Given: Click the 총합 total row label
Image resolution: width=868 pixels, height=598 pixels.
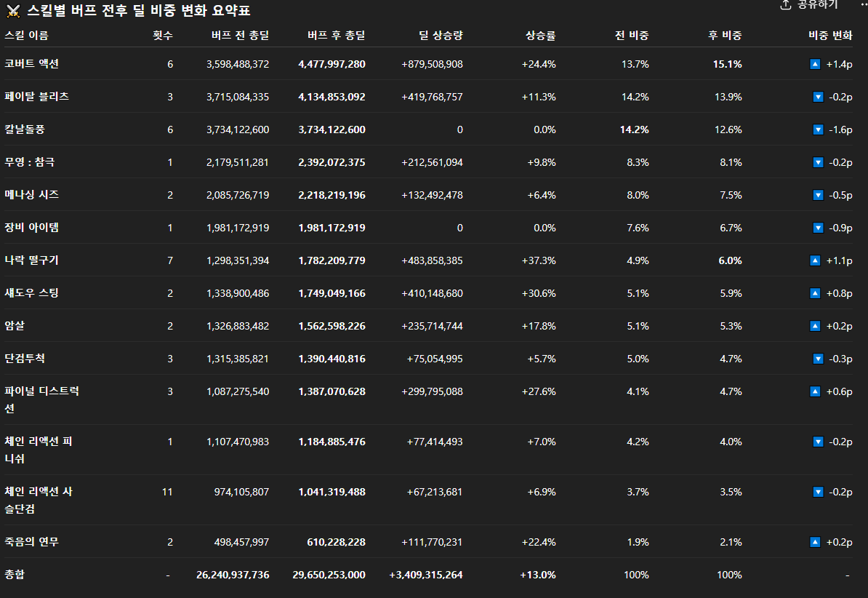Looking at the screenshot, I should (15, 575).
